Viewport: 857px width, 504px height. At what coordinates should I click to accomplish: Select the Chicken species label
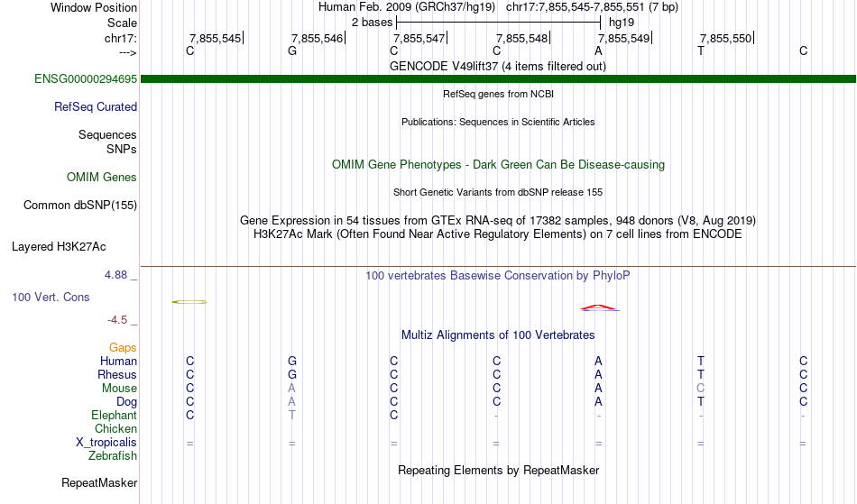(115, 428)
